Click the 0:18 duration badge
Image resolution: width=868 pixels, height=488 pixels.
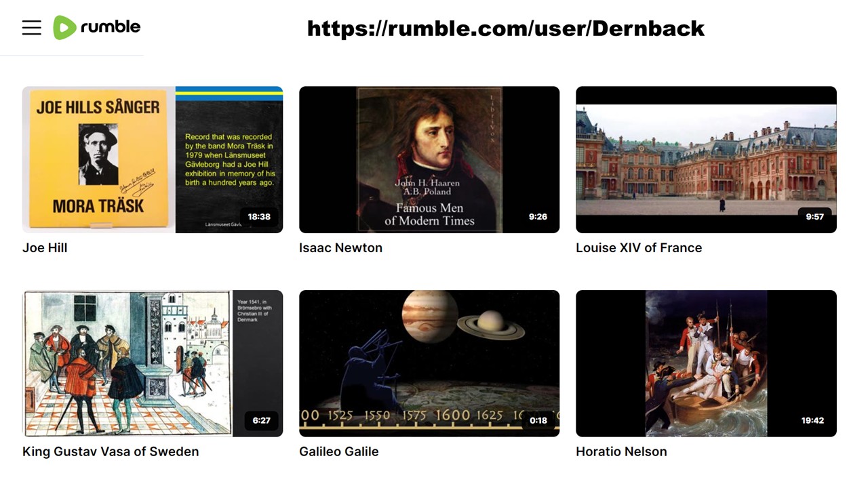(538, 420)
